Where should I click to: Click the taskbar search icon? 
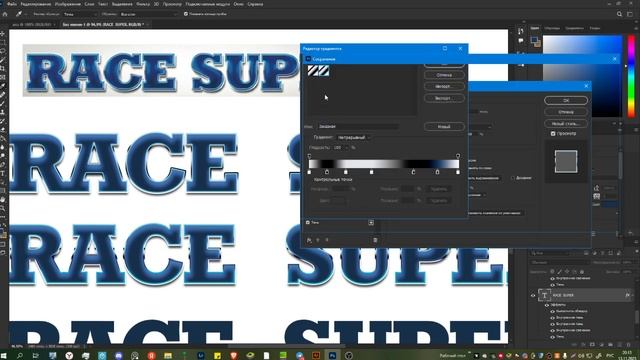[20, 356]
